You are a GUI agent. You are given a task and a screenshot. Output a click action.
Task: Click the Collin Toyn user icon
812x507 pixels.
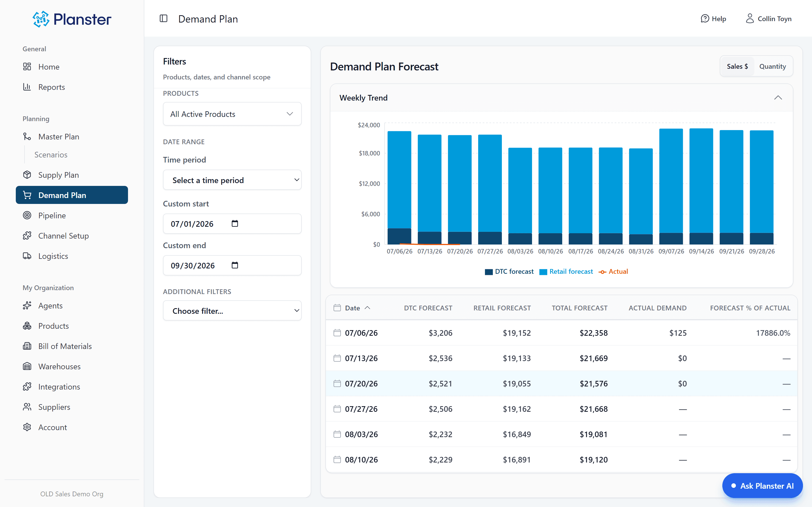[x=750, y=18]
